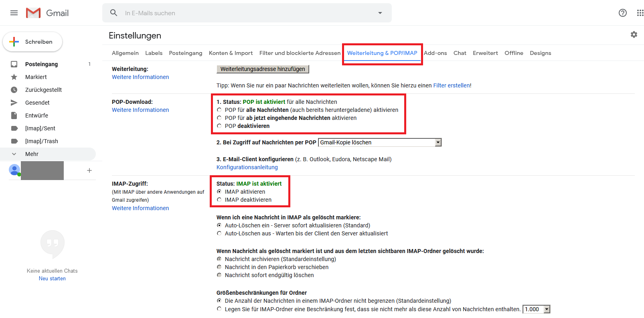Image resolution: width=644 pixels, height=318 pixels.
Task: Choose Nachricht archivieren radio option
Action: [x=219, y=259]
